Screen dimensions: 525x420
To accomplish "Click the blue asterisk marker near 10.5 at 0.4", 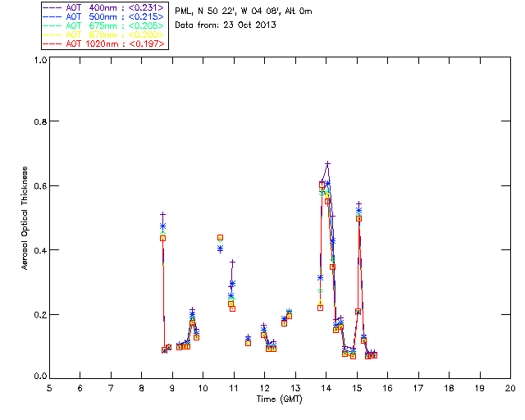I will click(220, 249).
